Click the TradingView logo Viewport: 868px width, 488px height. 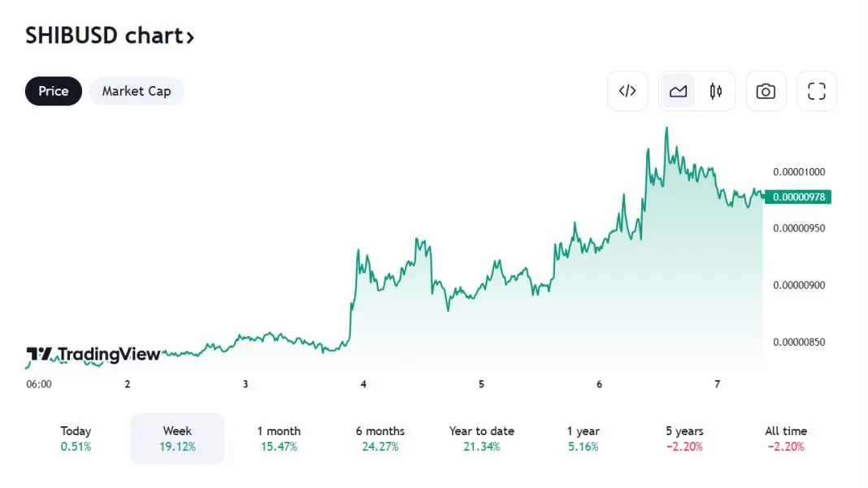click(93, 355)
